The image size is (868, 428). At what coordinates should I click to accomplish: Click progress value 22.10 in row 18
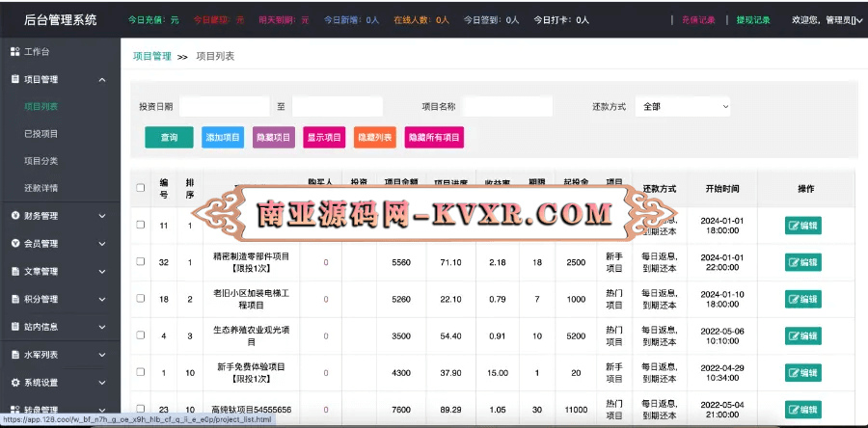tap(450, 299)
